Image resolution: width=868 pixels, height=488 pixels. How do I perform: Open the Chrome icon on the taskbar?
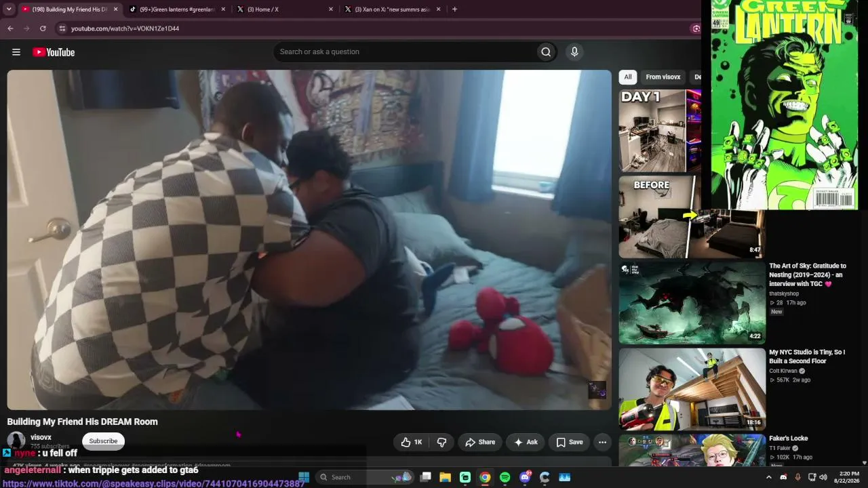485,477
